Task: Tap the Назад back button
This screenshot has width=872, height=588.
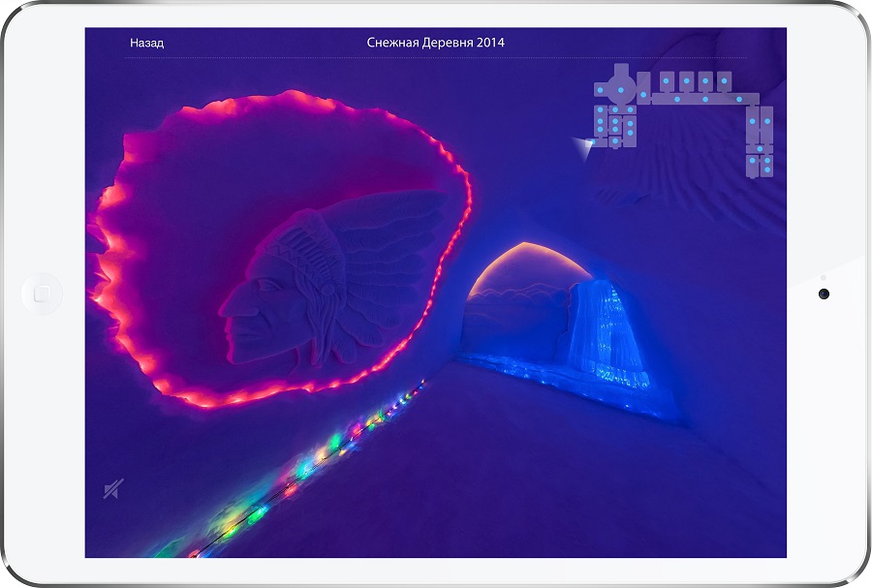Action: coord(147,43)
